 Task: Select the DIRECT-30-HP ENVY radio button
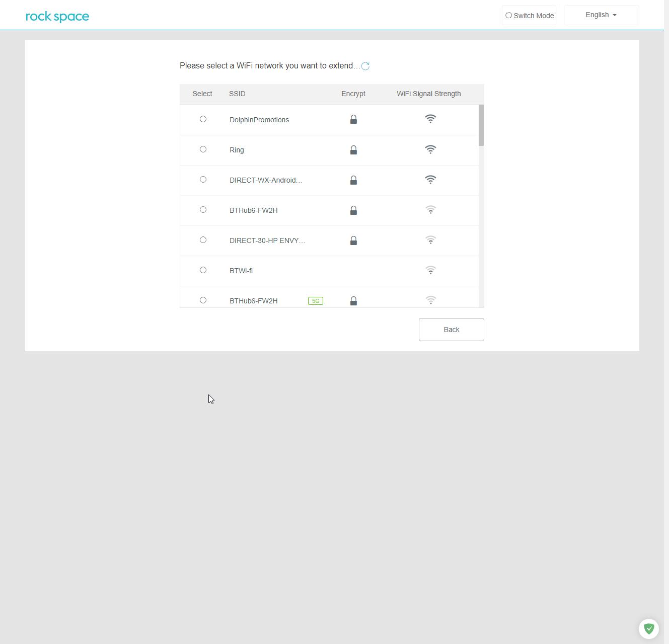203,240
